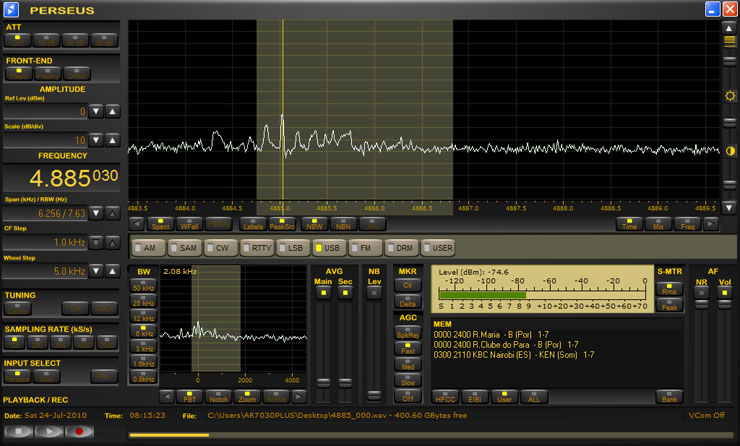Click the Perseus logo icon in the title bar
740x446 pixels.
pos(11,9)
